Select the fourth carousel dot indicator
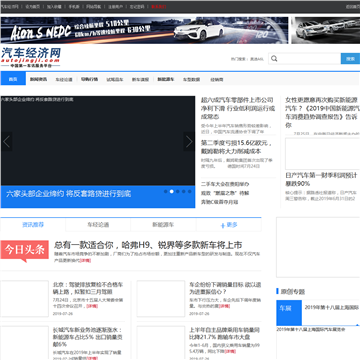Screen dimensions: 360x360 click(x=184, y=192)
